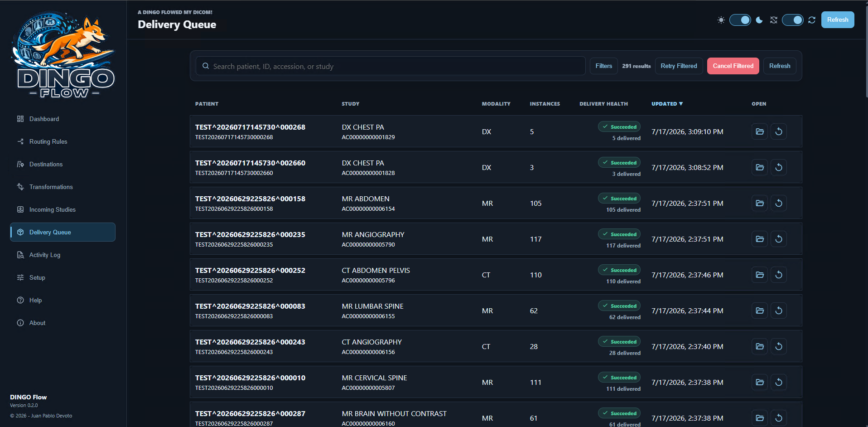Click the sun light-mode icon
The height and width of the screenshot is (427, 868).
[x=721, y=20]
